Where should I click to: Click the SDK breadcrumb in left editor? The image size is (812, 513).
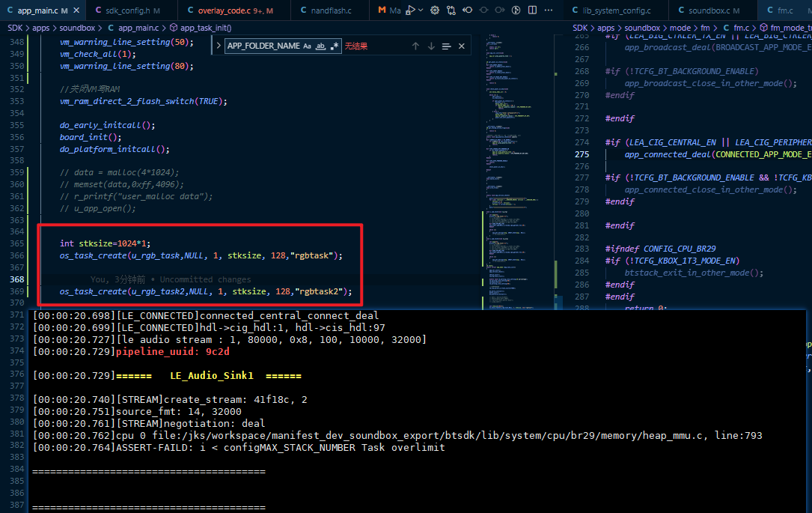click(15, 28)
